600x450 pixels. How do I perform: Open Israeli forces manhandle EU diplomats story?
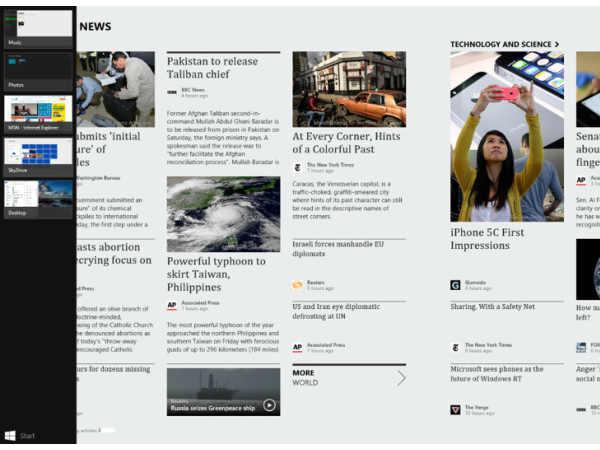(x=338, y=249)
